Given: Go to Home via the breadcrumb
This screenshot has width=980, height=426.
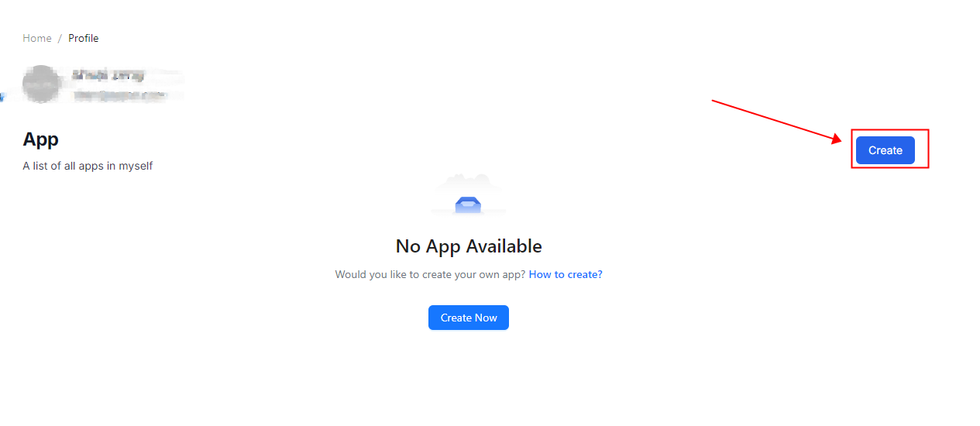Looking at the screenshot, I should tap(37, 38).
